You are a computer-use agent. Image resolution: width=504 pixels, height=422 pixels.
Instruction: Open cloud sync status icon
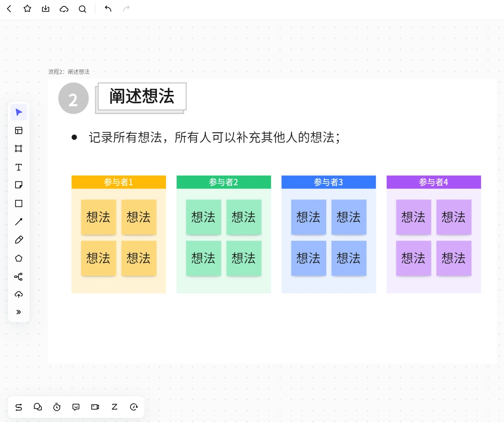(x=64, y=9)
